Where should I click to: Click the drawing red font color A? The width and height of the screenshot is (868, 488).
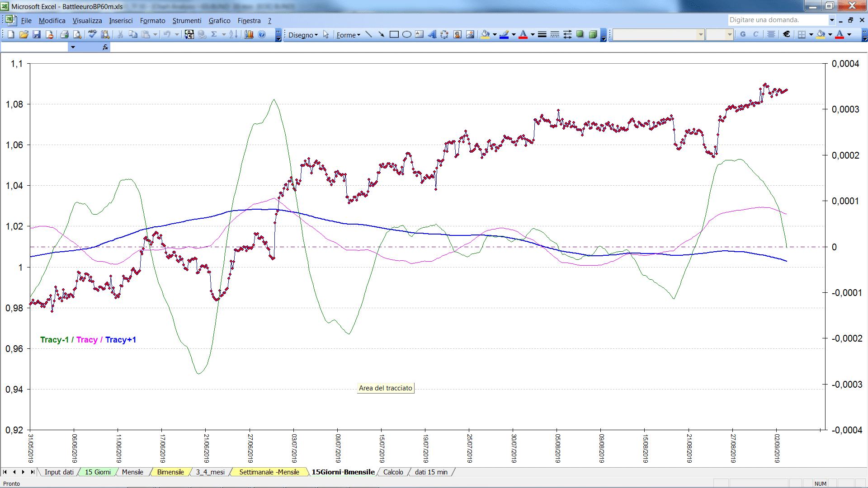click(x=523, y=34)
